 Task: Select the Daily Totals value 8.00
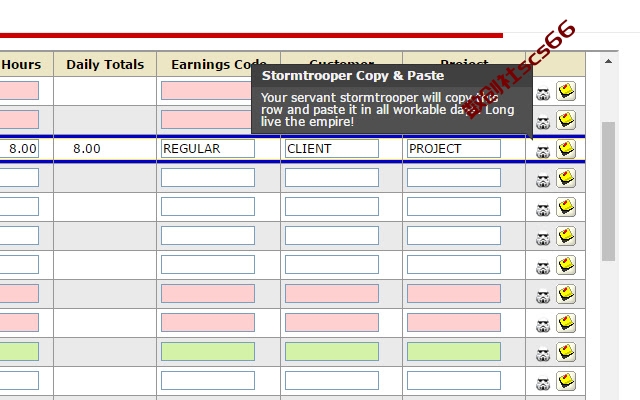click(87, 149)
